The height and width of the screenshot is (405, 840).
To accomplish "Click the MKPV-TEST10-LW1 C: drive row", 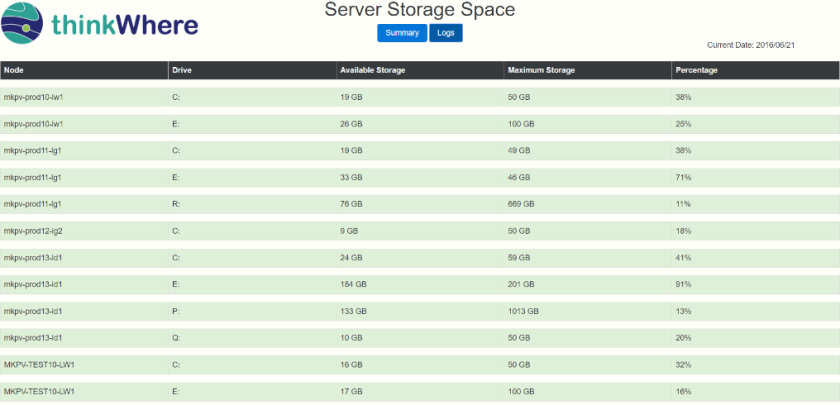I will pos(420,365).
